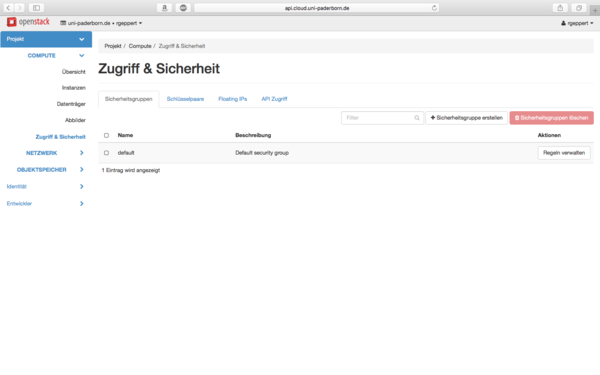
Task: Switch to the Schlüsselpaare tab
Action: tap(185, 99)
